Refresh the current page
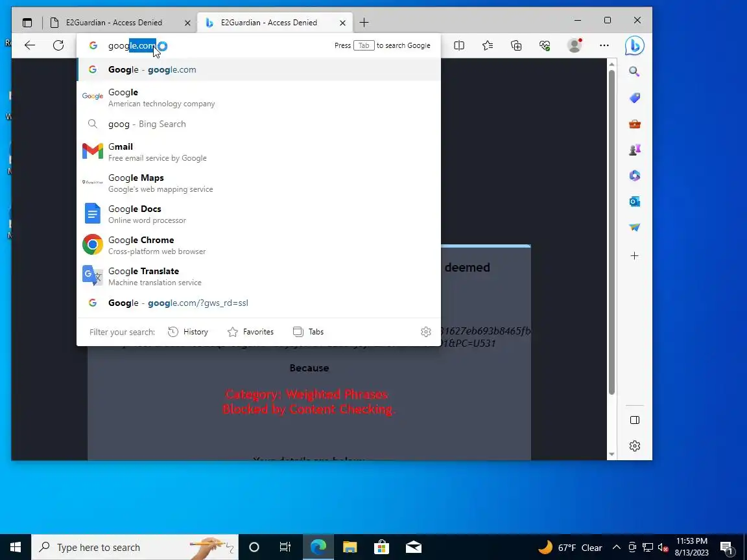This screenshot has height=560, width=747. pos(58,45)
